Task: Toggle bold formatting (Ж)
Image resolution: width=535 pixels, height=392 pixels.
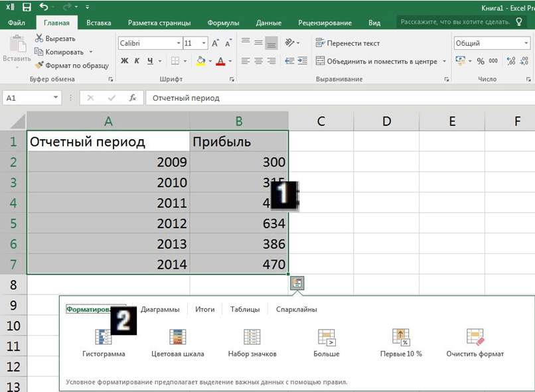Action: (124, 61)
